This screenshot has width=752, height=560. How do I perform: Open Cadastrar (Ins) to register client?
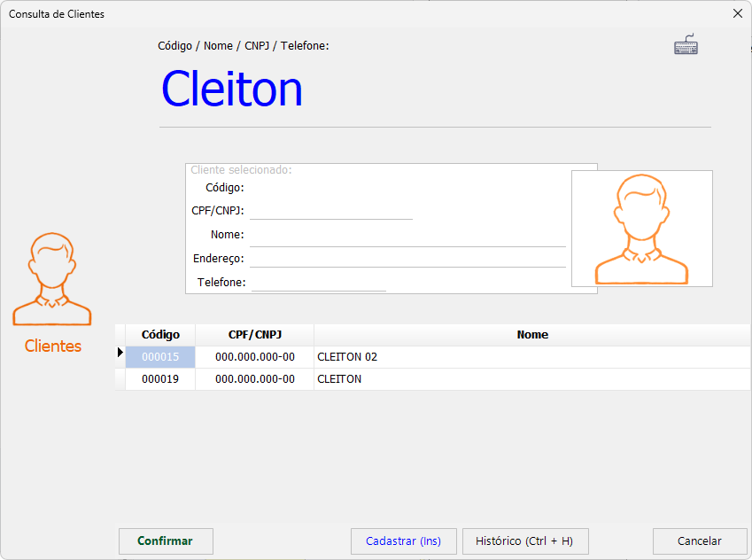pyautogui.click(x=403, y=541)
